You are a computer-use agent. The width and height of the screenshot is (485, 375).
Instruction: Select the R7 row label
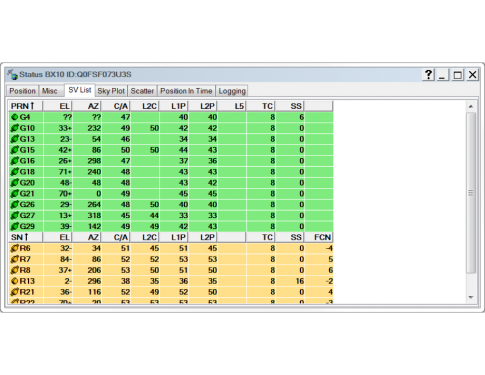coord(25,259)
